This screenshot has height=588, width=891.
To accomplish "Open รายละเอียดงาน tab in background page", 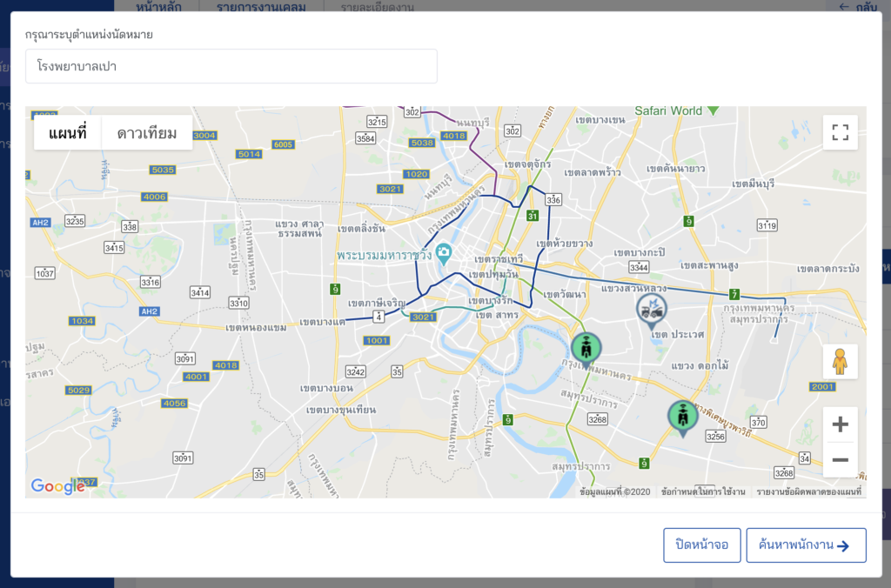I will coord(378,7).
